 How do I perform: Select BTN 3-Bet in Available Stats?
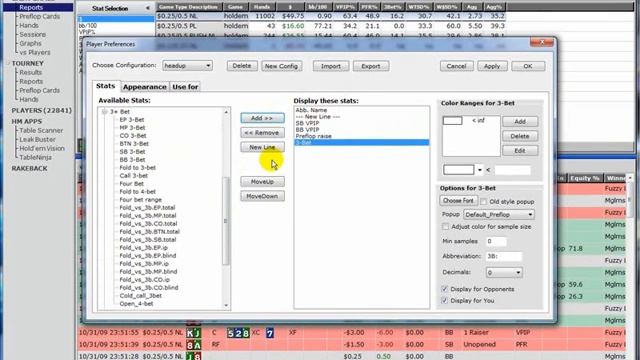tap(134, 144)
